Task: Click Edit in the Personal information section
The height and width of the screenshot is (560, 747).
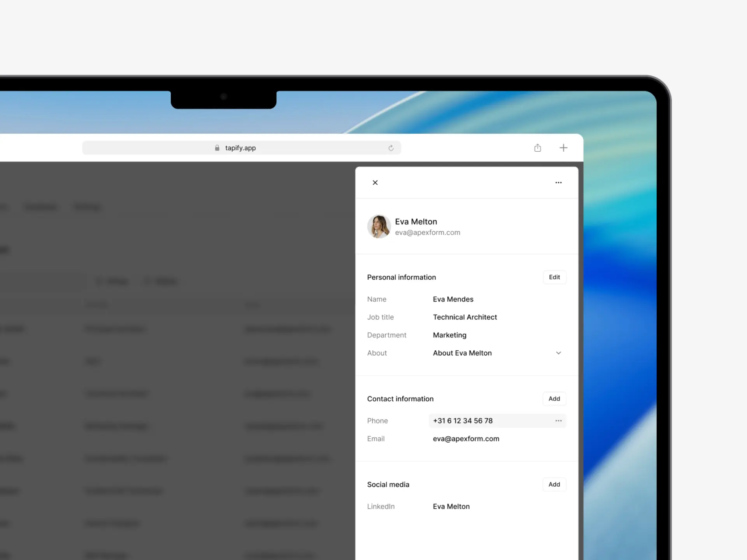Action: (554, 277)
